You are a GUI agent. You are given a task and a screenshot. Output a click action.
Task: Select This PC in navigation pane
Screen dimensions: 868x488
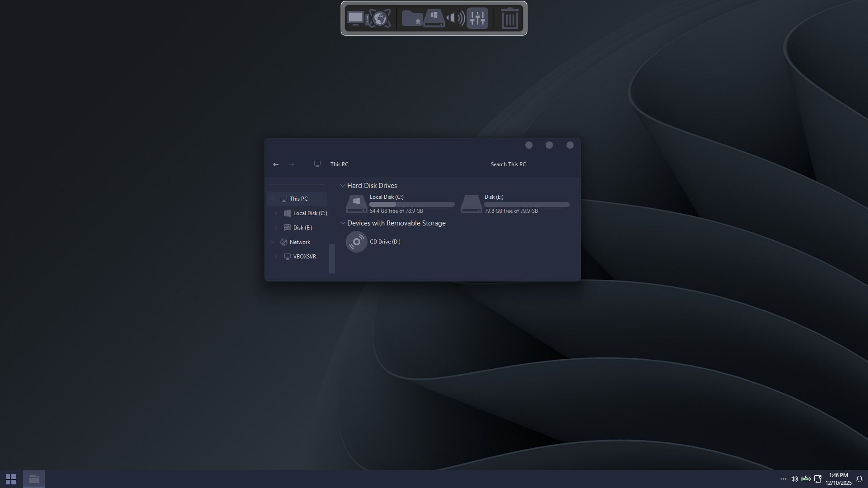point(298,199)
